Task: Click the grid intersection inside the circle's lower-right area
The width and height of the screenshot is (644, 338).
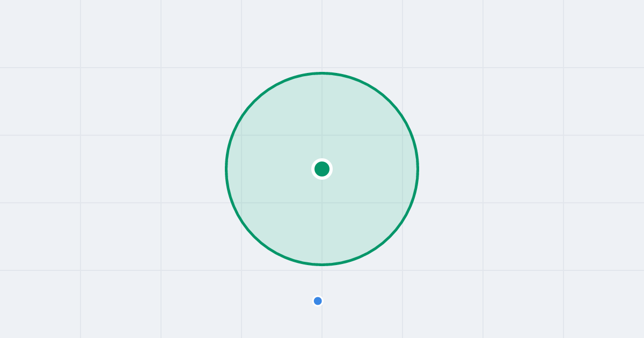Action: coord(402,203)
